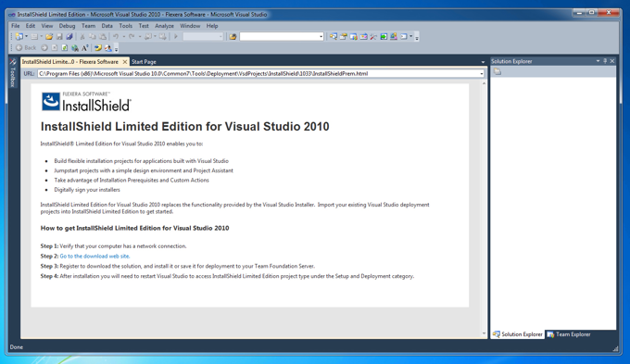
Task: Close the InstallShield document tab
Action: tap(125, 62)
